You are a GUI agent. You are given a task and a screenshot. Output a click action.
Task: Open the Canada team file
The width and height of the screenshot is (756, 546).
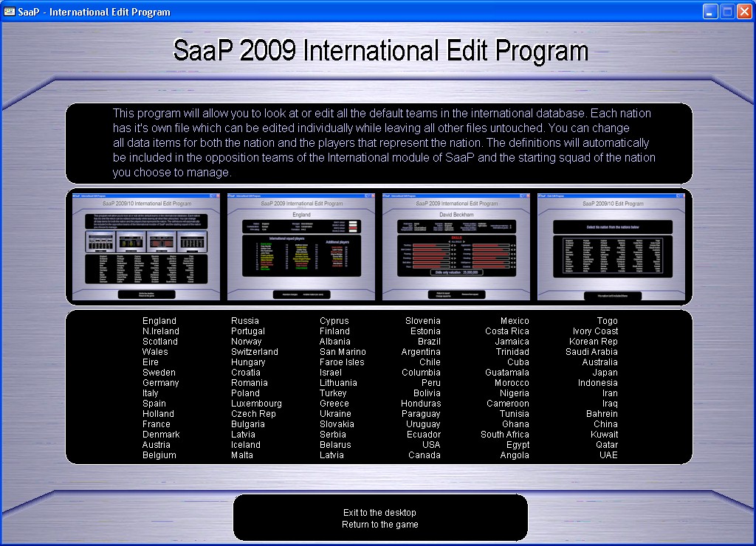pos(425,455)
